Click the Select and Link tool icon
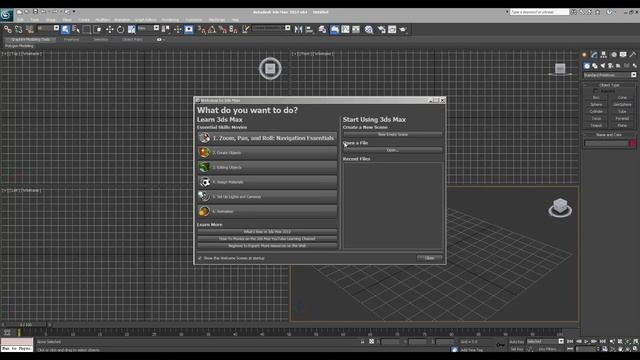Image resolution: width=640 pixels, height=360 pixels. (8, 29)
